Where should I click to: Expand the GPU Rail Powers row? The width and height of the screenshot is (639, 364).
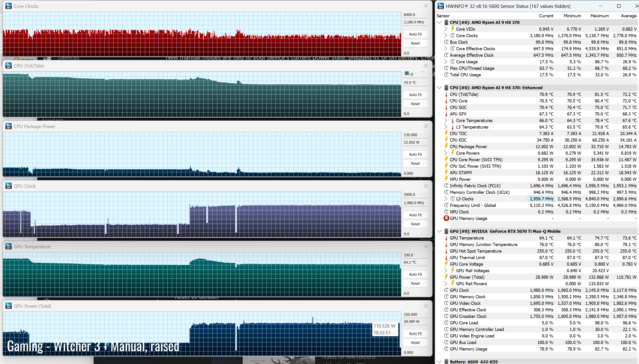tap(446, 283)
